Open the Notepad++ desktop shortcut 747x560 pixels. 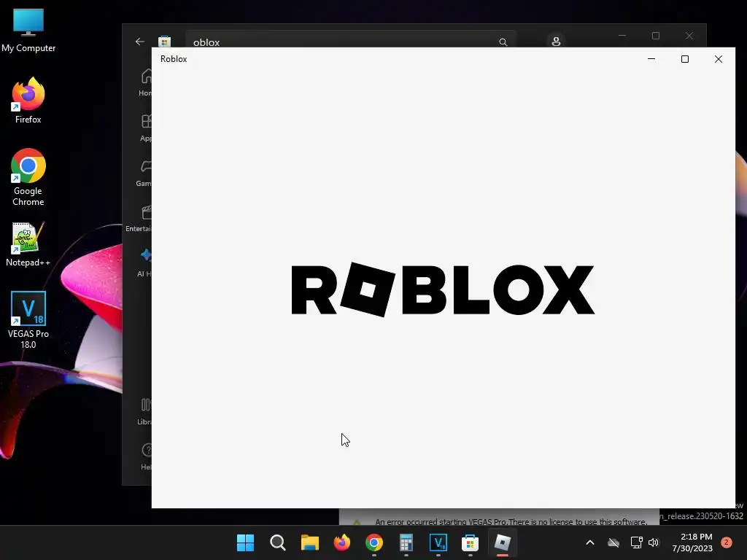point(28,244)
